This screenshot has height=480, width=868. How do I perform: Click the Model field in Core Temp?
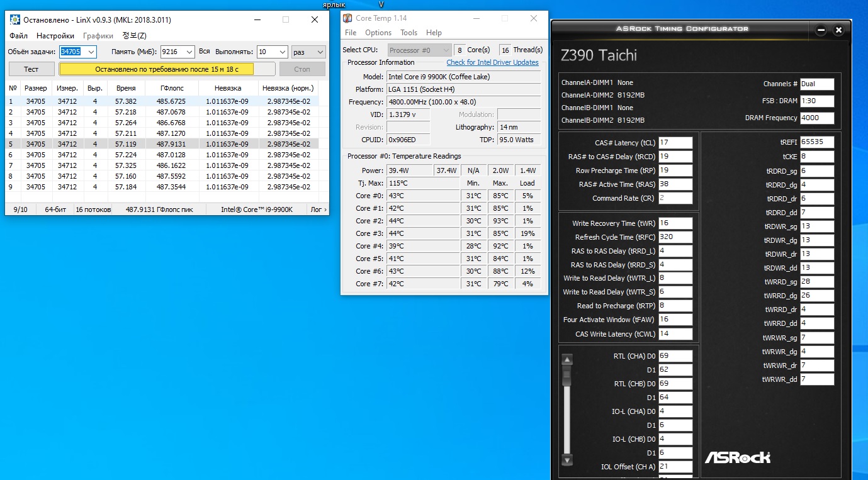(x=463, y=77)
